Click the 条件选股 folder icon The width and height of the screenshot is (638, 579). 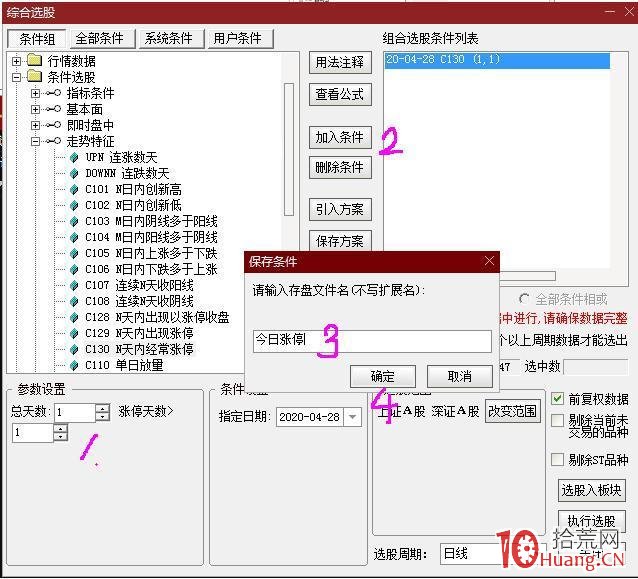[x=35, y=76]
